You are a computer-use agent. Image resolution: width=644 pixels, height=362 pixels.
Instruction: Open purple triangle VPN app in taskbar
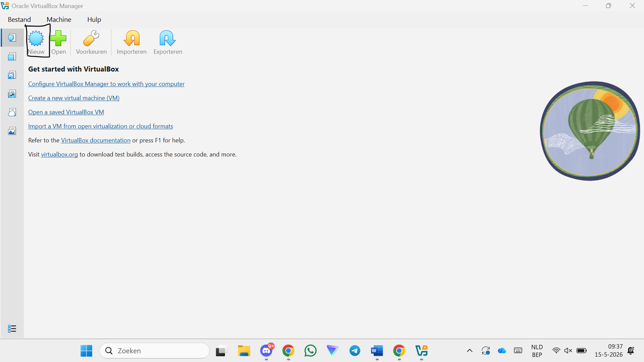[x=332, y=351]
